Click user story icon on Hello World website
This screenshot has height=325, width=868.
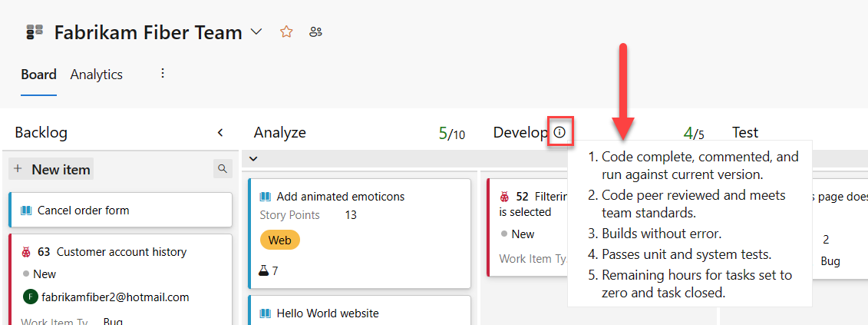[x=266, y=314]
